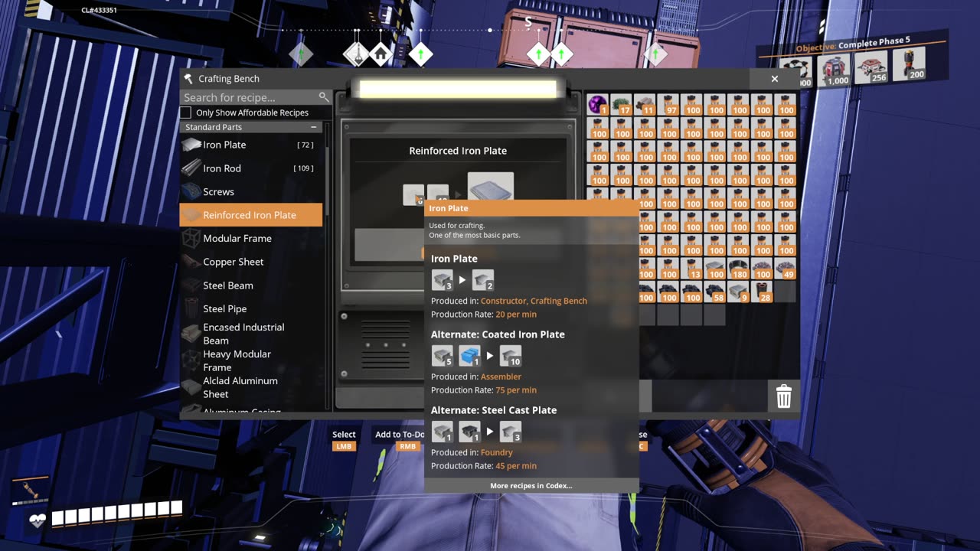Click iron ingot input showing 3
This screenshot has height=551, width=980.
(443, 280)
